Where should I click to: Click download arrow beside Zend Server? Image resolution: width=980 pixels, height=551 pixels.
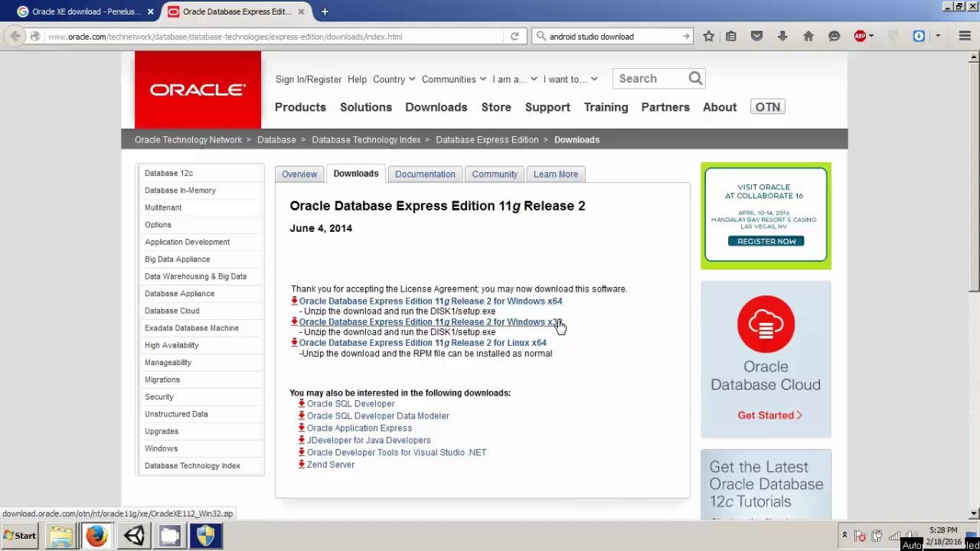click(302, 465)
